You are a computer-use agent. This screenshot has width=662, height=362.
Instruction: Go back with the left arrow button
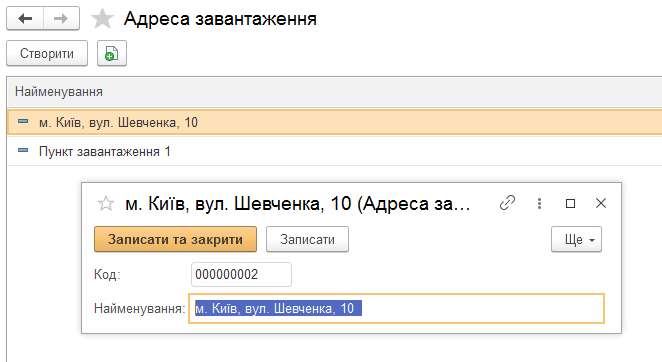(x=25, y=19)
